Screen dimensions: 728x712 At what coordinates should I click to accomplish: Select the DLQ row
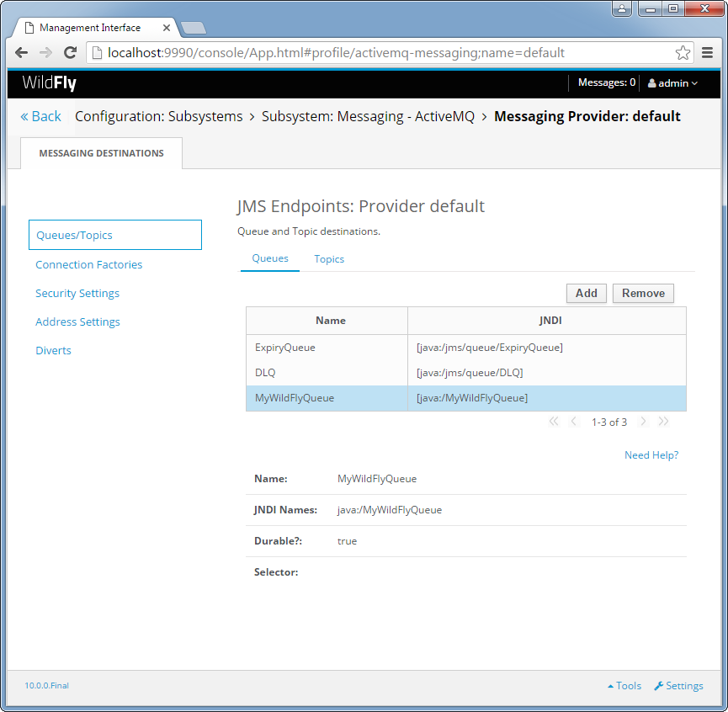point(466,373)
